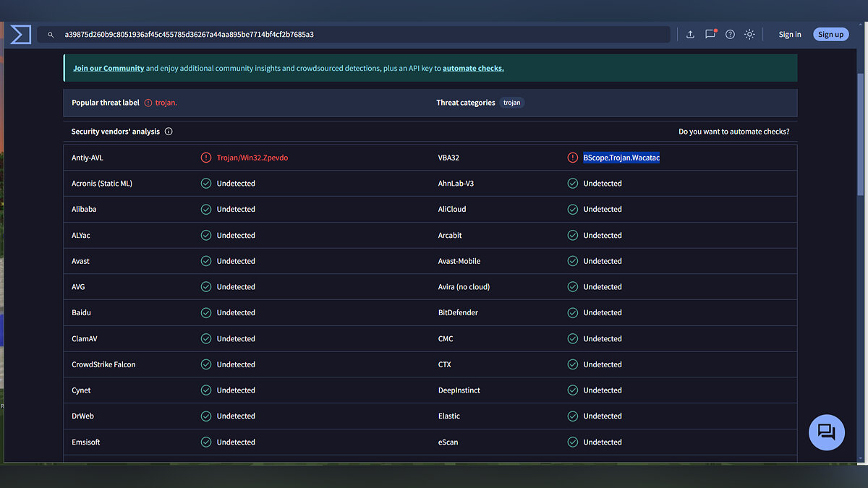The height and width of the screenshot is (488, 868).
Task: Click the Antiy-AVL red alert icon
Action: 206,158
